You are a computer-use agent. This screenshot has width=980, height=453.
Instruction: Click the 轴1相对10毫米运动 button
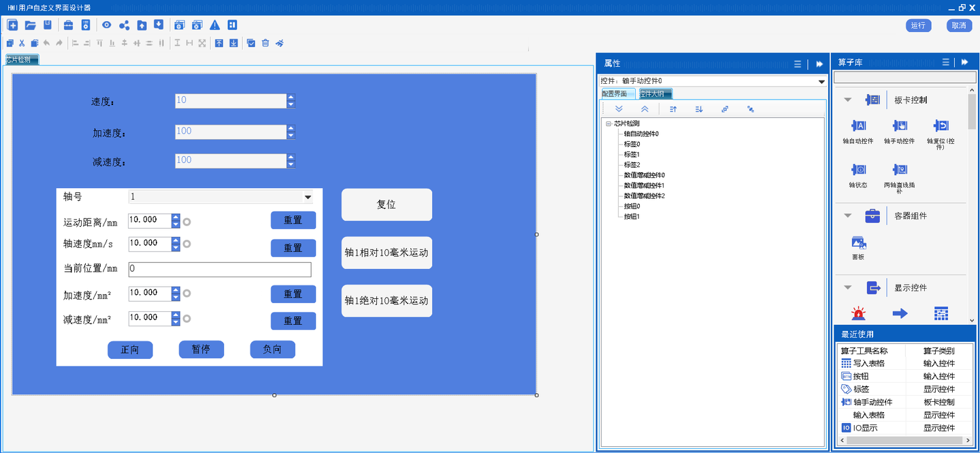point(387,253)
